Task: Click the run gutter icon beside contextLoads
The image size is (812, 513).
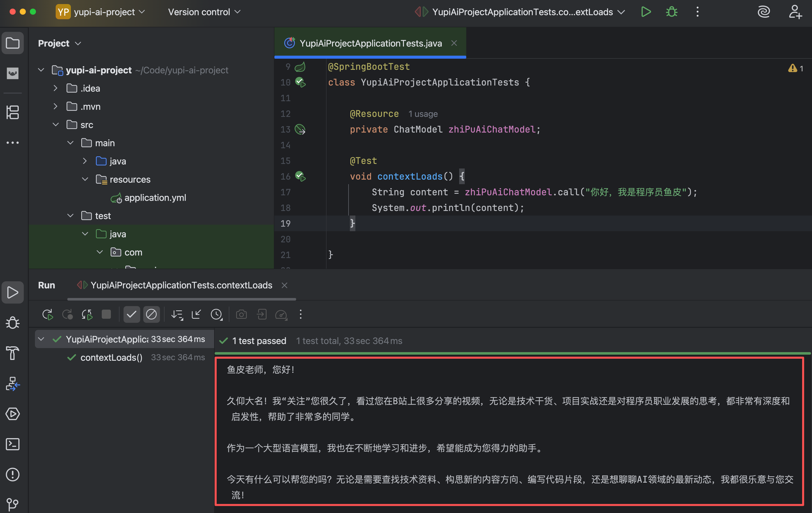Action: (300, 176)
